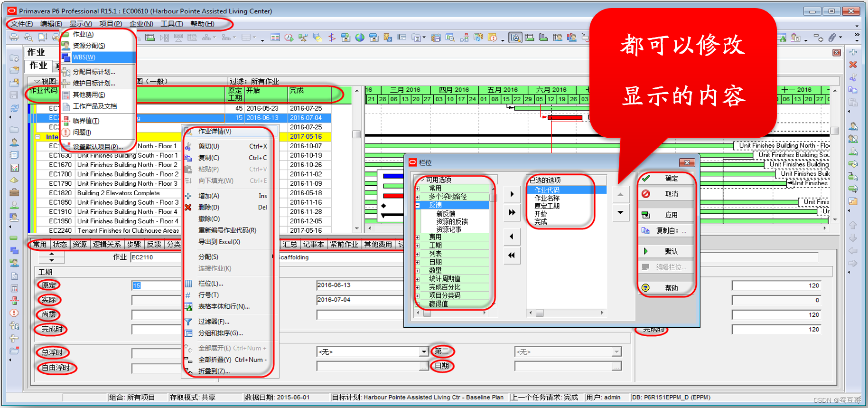Open the 文件(F) menu
The width and height of the screenshot is (868, 408).
tap(22, 24)
